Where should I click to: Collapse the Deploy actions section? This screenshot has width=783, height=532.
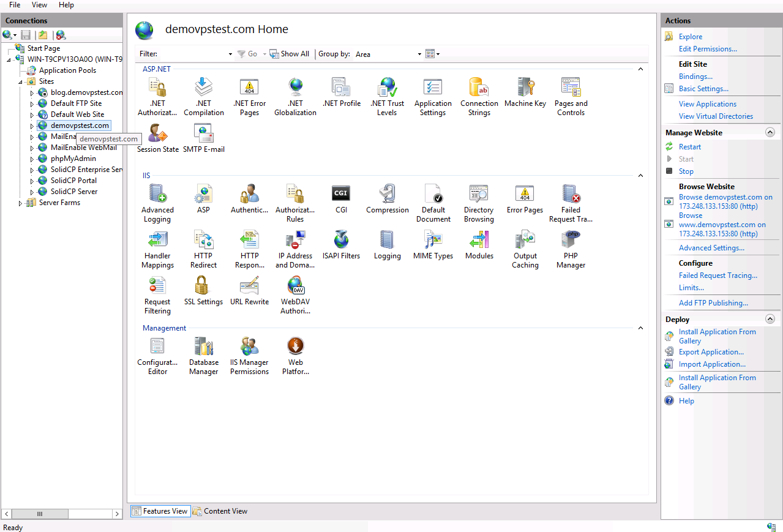[x=770, y=319]
